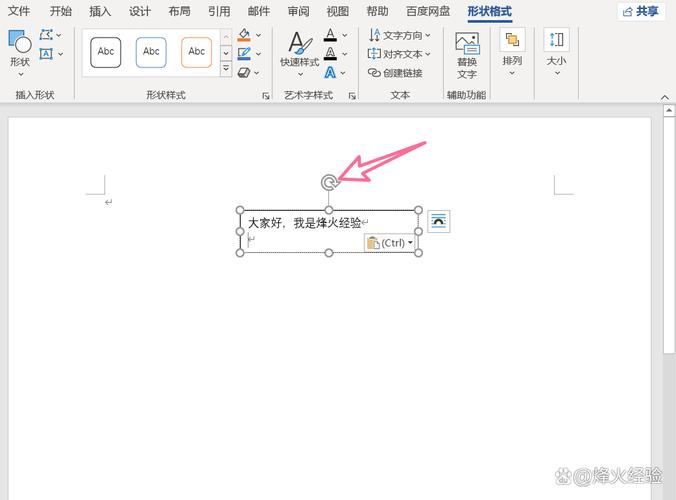Click the vertical scrollbar up arrow

coord(669,111)
